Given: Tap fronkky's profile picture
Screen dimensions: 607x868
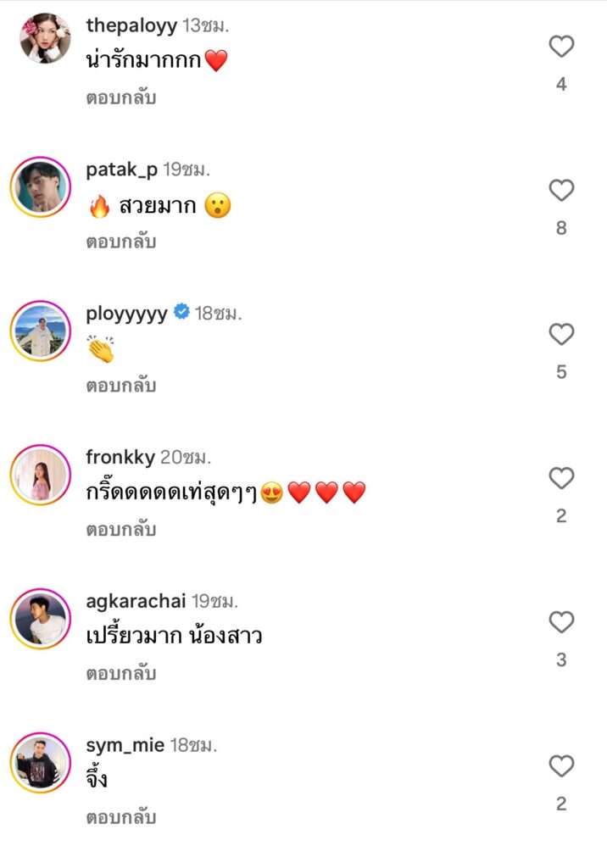Looking at the screenshot, I should pyautogui.click(x=41, y=474).
